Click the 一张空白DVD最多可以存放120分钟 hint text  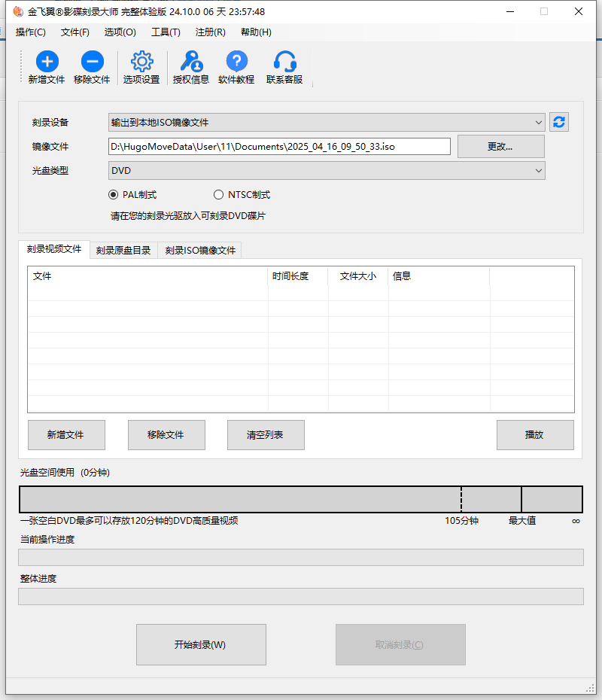pyautogui.click(x=129, y=521)
